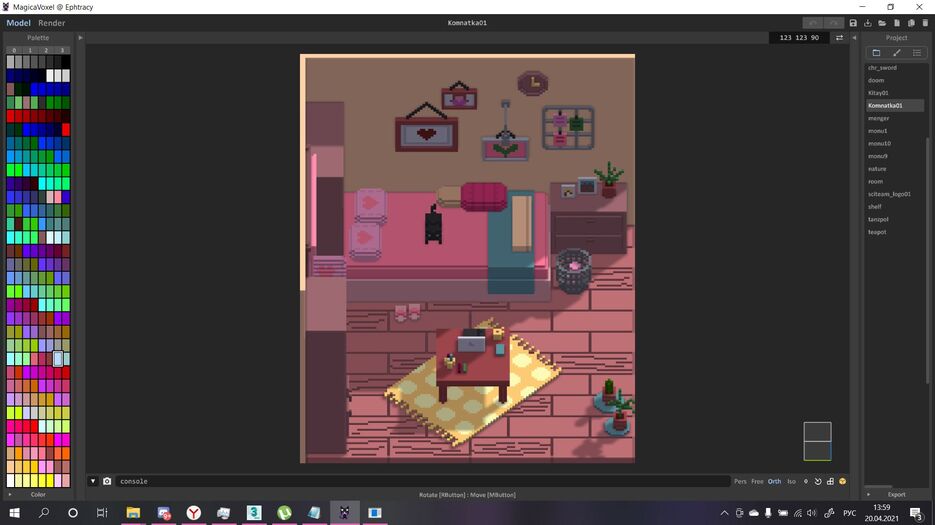Switch the РУС keyboard language indicator
935x525 pixels.
pyautogui.click(x=849, y=513)
